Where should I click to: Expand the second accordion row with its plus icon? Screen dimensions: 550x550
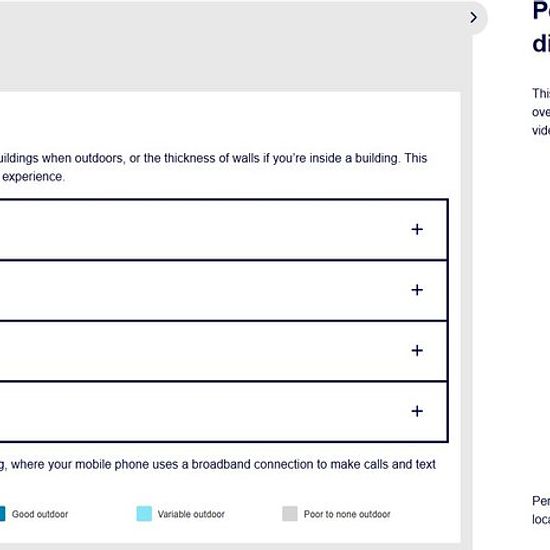pos(417,290)
